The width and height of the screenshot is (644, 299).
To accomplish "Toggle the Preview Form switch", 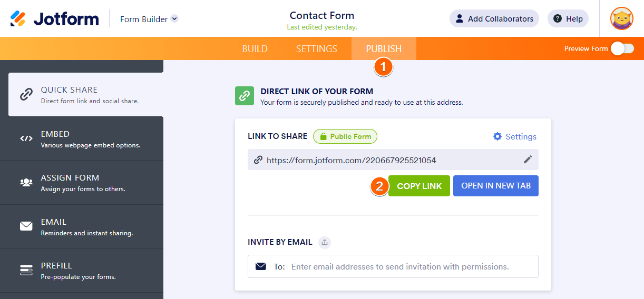I will [622, 48].
